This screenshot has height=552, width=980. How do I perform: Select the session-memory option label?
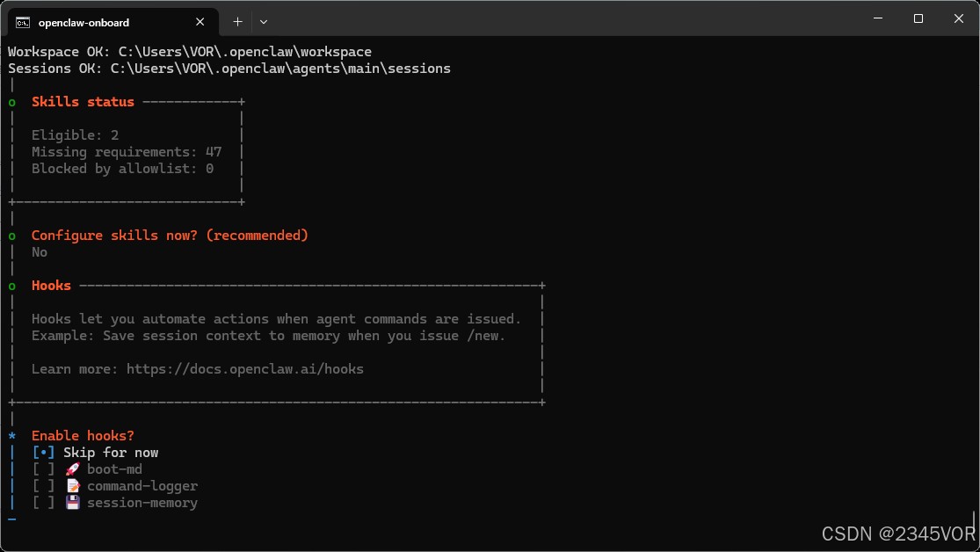142,503
